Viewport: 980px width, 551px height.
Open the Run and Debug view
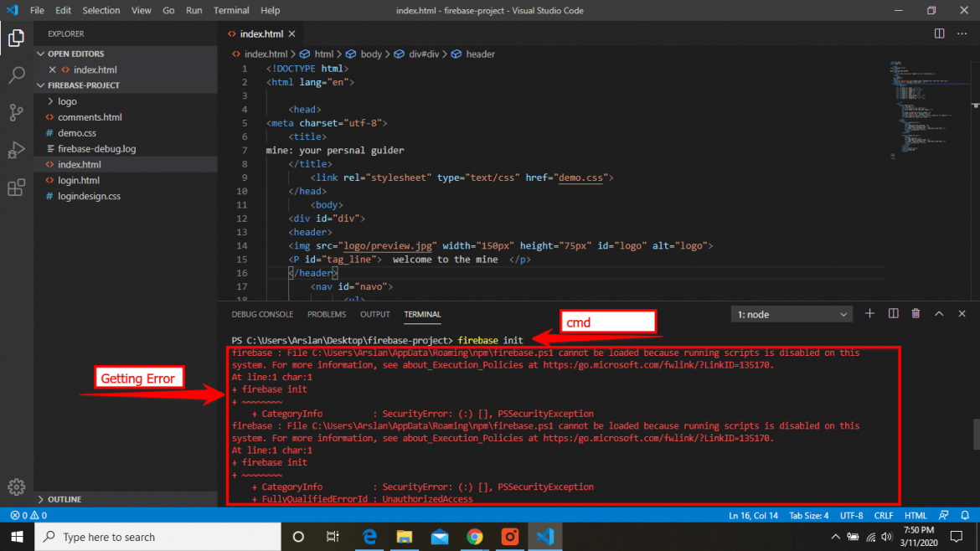(x=16, y=151)
